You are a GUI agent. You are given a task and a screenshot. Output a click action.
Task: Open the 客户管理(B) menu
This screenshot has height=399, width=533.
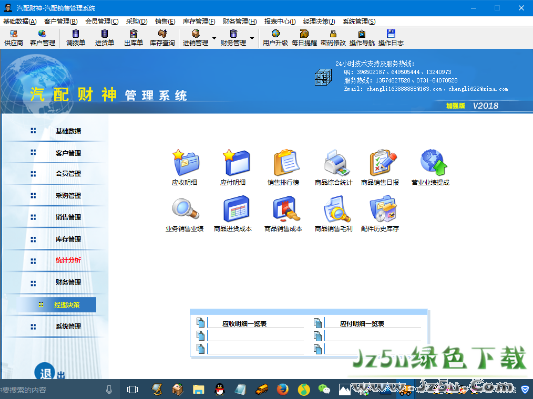pos(61,21)
